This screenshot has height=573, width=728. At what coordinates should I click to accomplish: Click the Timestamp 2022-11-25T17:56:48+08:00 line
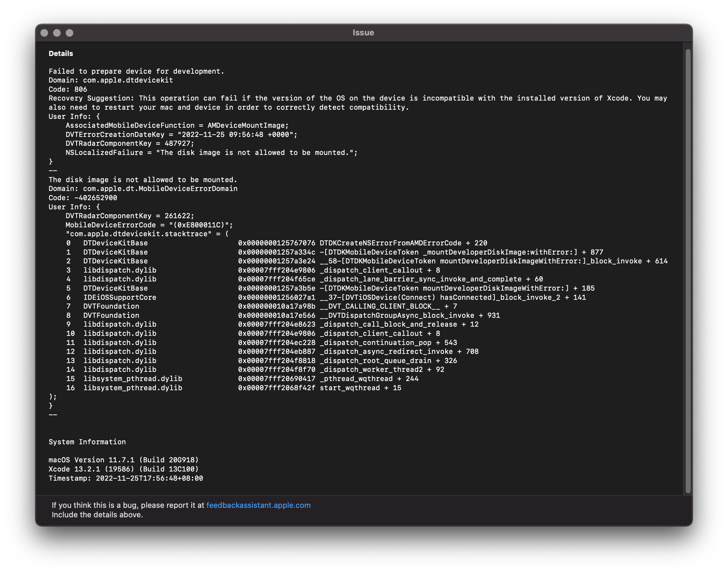click(126, 478)
